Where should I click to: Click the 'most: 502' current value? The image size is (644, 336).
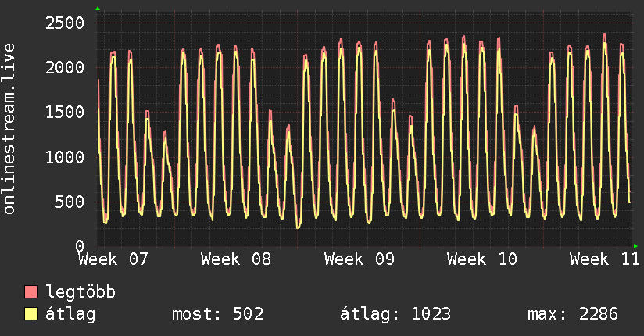pyautogui.click(x=218, y=314)
